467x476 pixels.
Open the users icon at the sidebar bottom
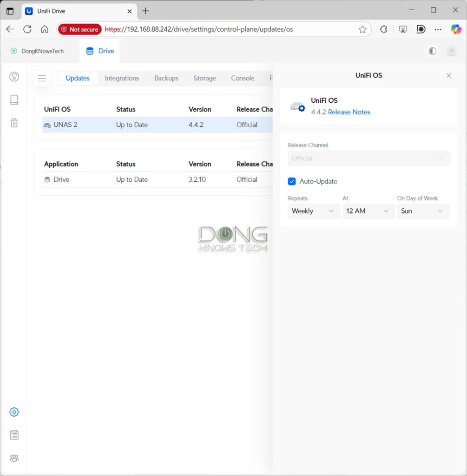(x=14, y=458)
